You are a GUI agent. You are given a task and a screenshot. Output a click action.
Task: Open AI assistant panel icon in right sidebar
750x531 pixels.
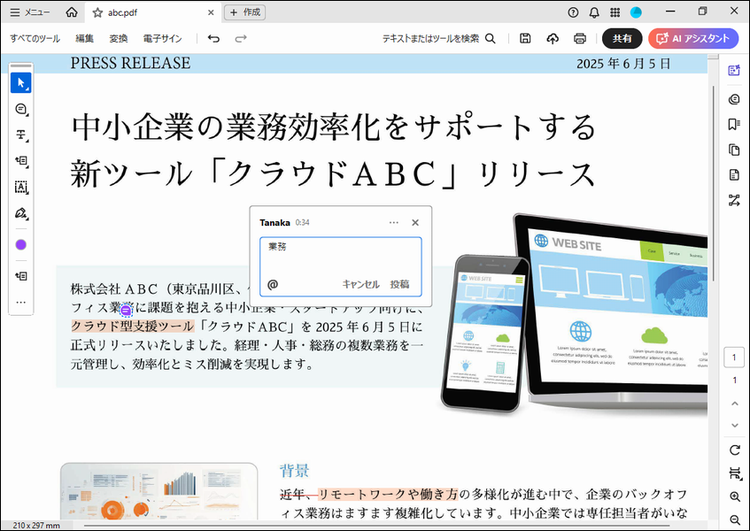point(734,71)
